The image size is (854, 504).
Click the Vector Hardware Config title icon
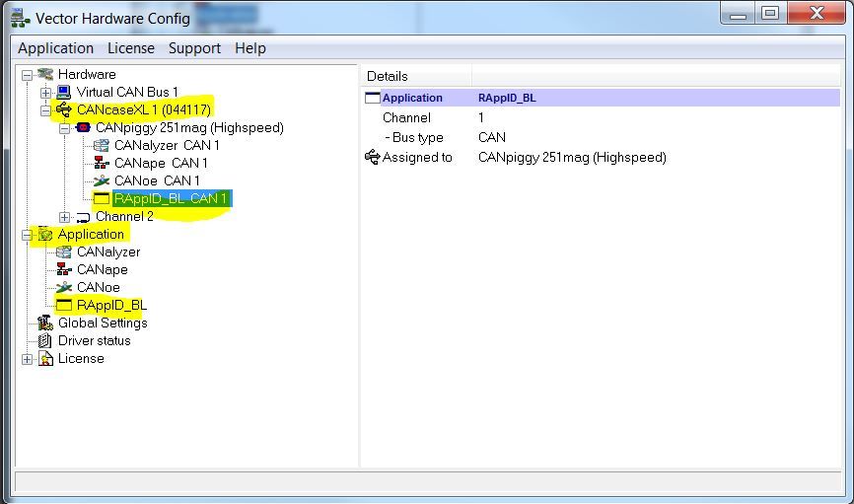20,19
